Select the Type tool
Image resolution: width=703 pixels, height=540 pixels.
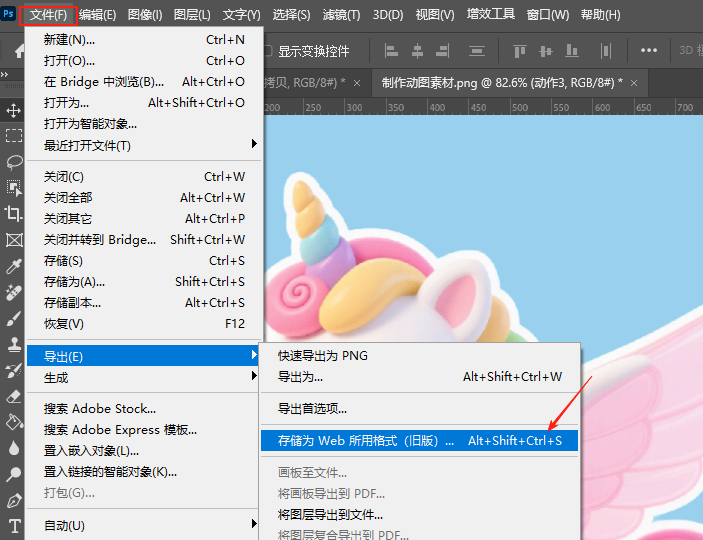point(13,526)
